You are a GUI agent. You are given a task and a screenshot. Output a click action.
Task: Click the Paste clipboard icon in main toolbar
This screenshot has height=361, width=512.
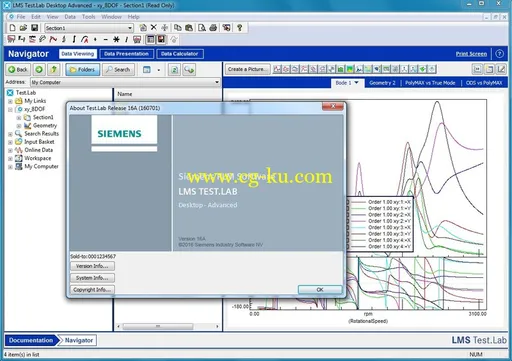(x=189, y=28)
